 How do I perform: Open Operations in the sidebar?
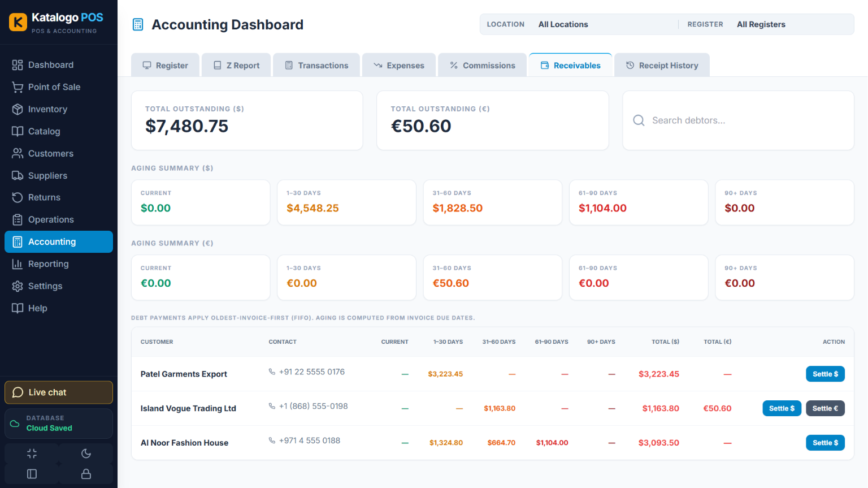59,219
